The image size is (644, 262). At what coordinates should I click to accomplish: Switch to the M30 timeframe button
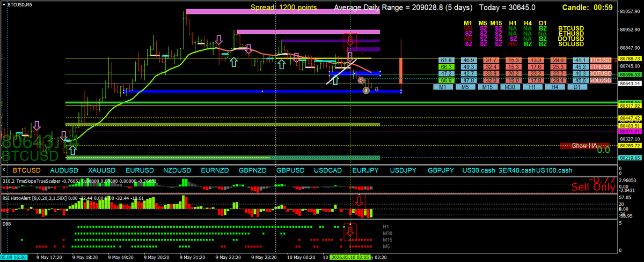(509, 86)
